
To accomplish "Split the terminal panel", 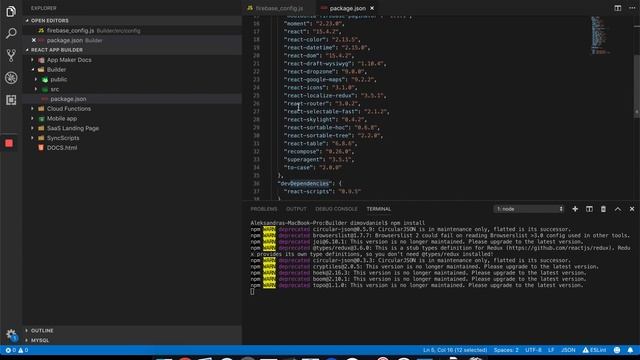I will [589, 209].
